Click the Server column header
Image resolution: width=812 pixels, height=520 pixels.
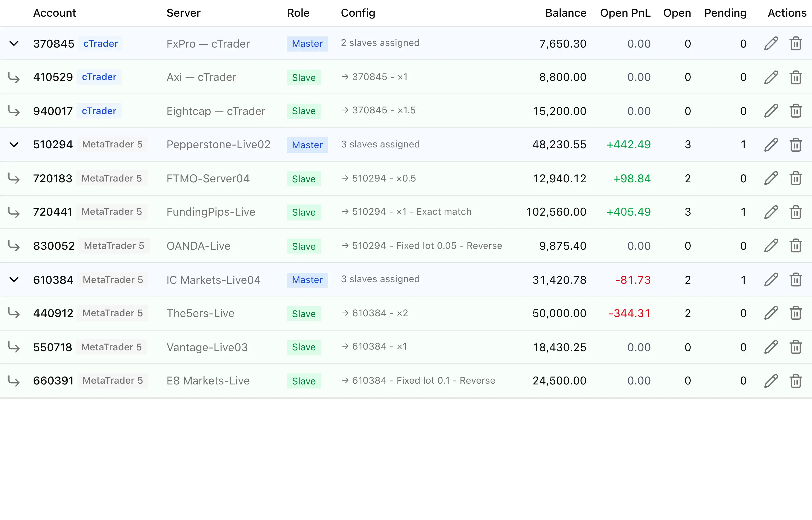[183, 13]
